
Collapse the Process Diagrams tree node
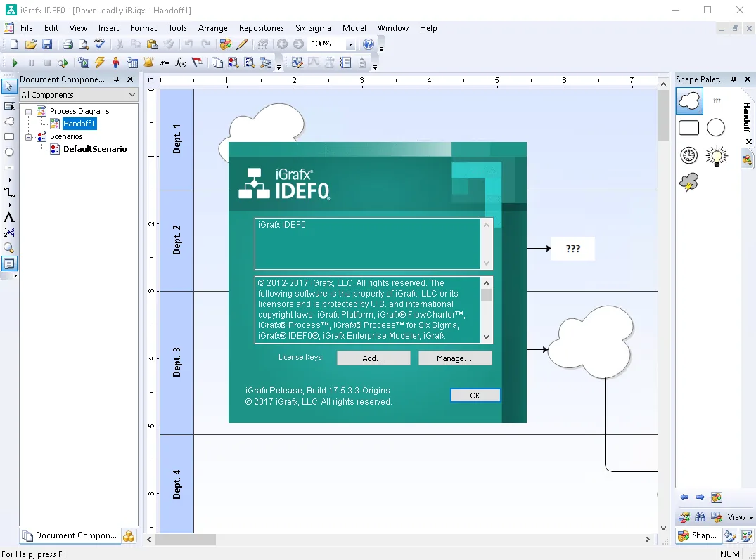click(x=28, y=111)
